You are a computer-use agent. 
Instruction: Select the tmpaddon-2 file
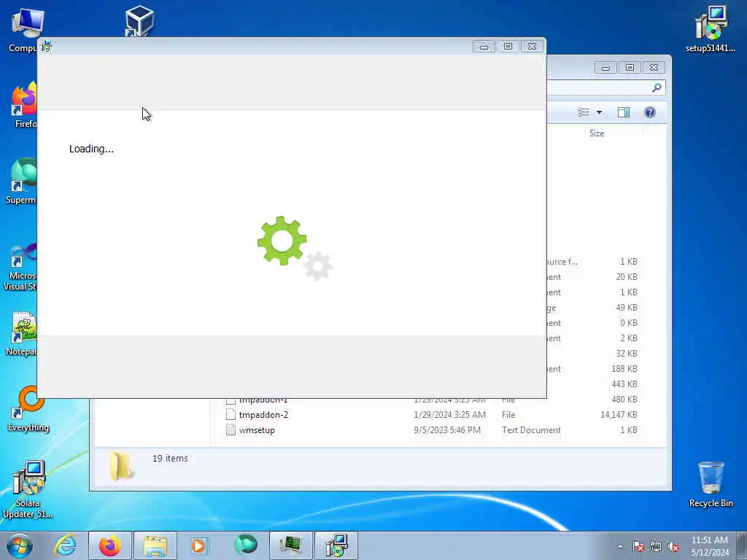(263, 415)
